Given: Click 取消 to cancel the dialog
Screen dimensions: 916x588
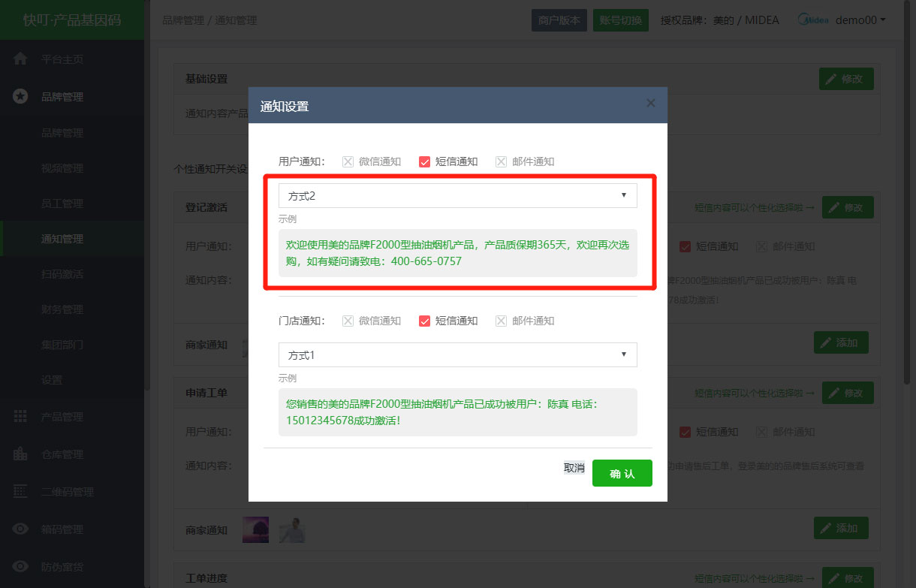Looking at the screenshot, I should click(574, 468).
